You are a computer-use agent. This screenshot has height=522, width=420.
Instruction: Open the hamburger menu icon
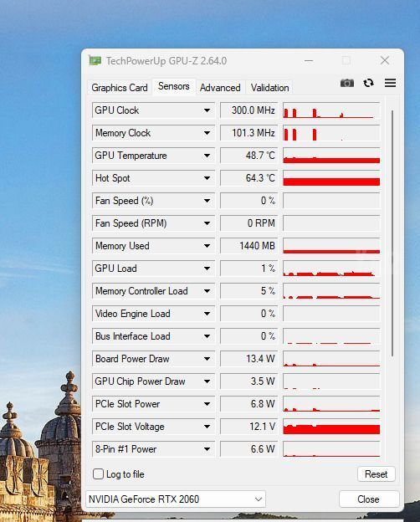pos(390,83)
